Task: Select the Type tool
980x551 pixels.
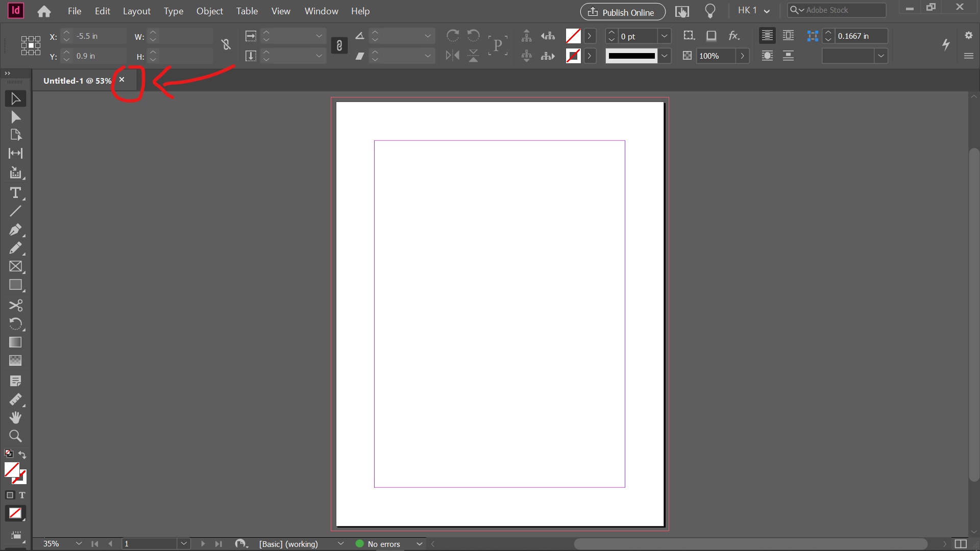Action: (15, 193)
